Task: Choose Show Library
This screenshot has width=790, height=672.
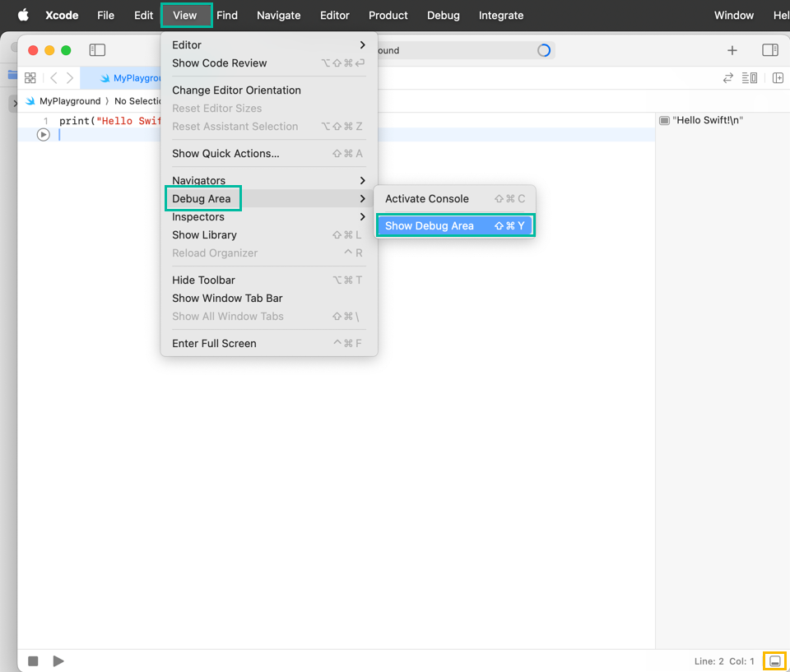Action: (269, 234)
